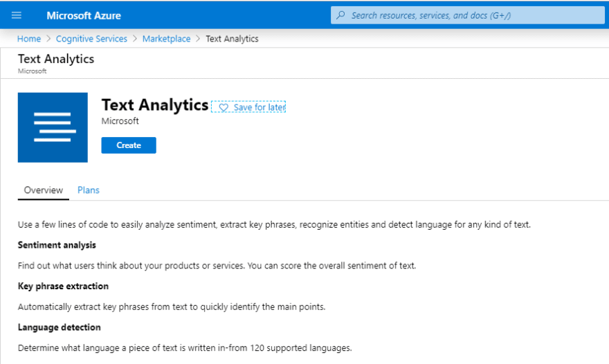This screenshot has width=609, height=364.
Task: Navigate to Cognitive Services breadcrumb
Action: click(91, 39)
